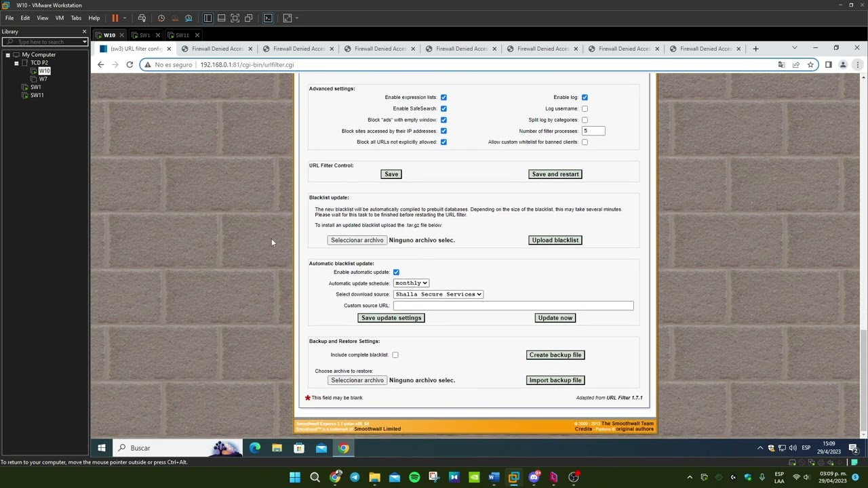Bookmark this page with the star icon
The image size is (868, 488).
tap(810, 64)
